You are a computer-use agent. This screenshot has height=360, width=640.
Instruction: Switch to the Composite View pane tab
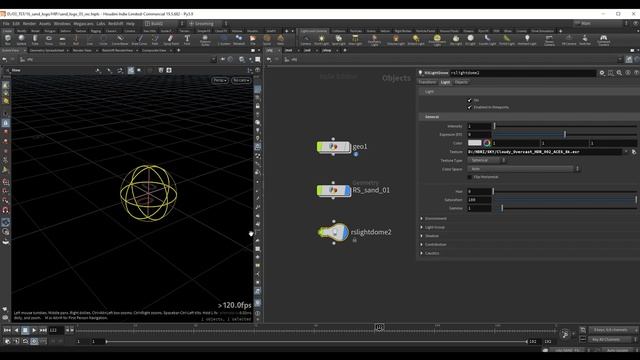pos(154,50)
